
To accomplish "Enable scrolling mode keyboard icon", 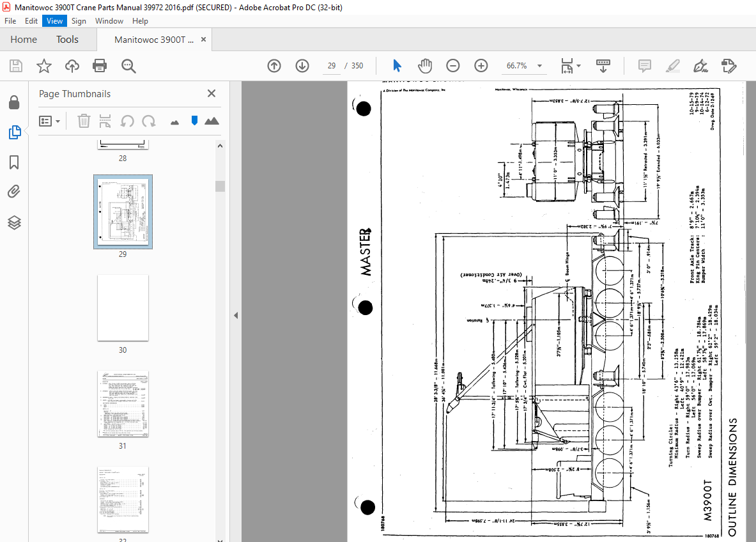I will [x=603, y=66].
